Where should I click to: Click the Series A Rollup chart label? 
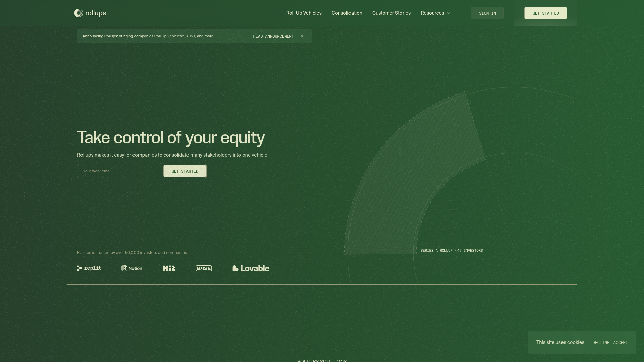452,251
